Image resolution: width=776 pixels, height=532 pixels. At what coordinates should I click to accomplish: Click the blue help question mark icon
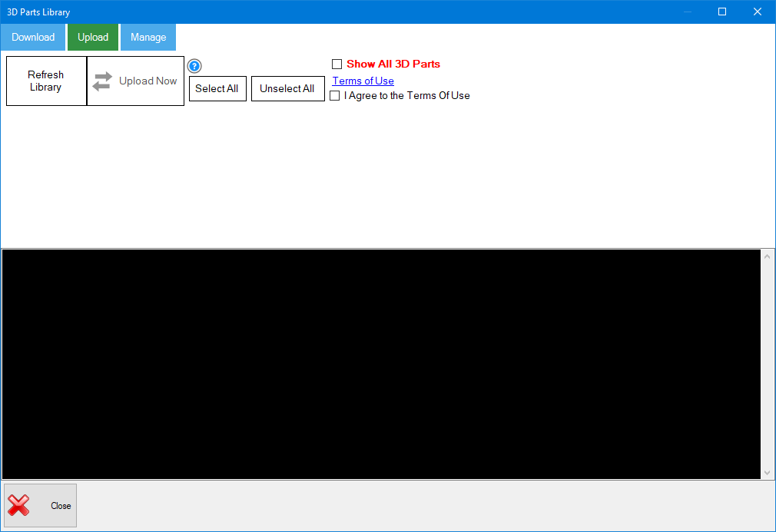click(194, 66)
